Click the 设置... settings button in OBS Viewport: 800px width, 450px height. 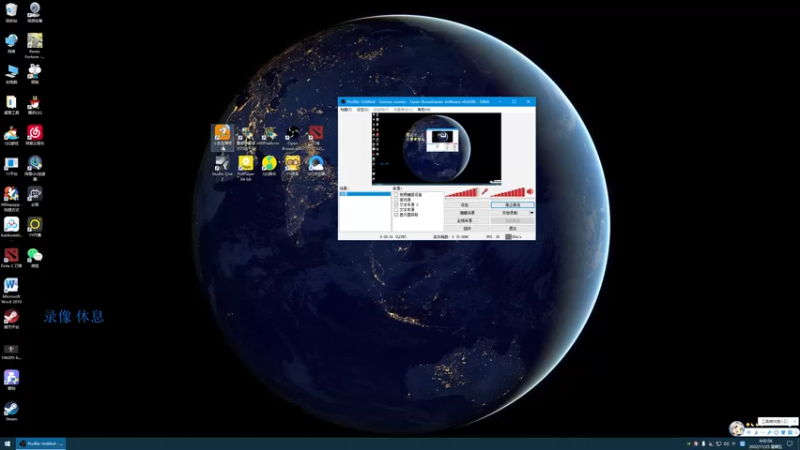click(x=467, y=205)
